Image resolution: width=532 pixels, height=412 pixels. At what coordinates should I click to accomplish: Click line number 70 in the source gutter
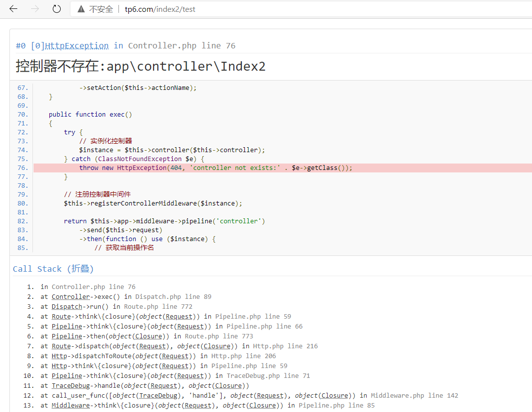pos(23,115)
